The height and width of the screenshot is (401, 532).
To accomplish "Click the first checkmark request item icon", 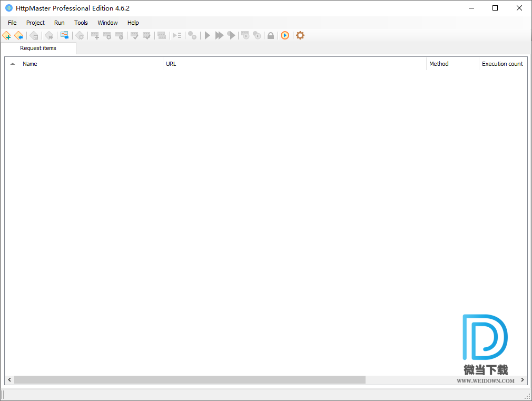I will [x=135, y=35].
